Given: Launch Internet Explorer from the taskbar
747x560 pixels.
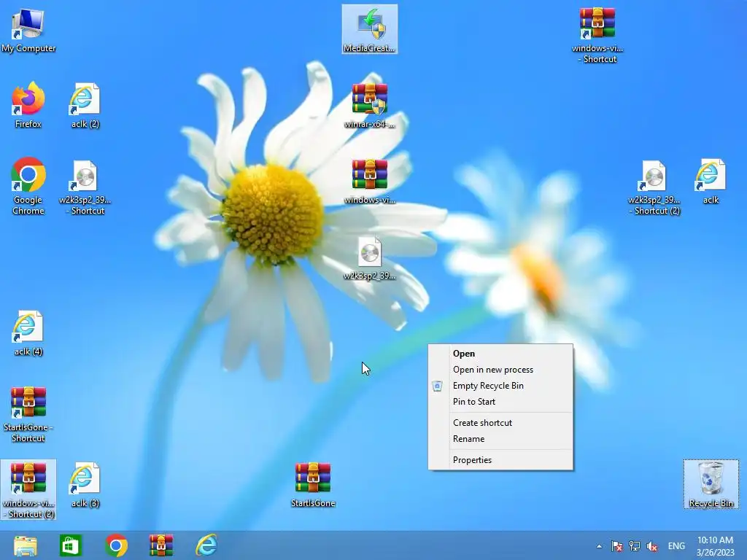Looking at the screenshot, I should tap(206, 545).
